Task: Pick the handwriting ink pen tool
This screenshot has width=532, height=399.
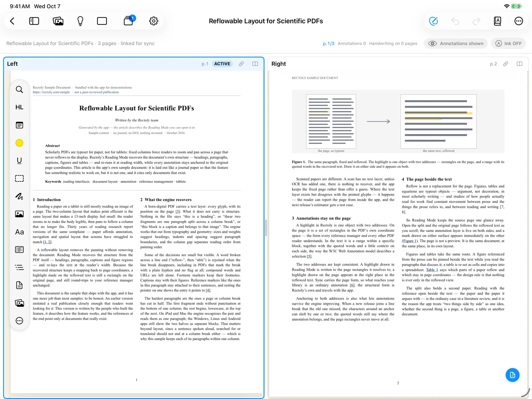Action: pyautogui.click(x=19, y=196)
